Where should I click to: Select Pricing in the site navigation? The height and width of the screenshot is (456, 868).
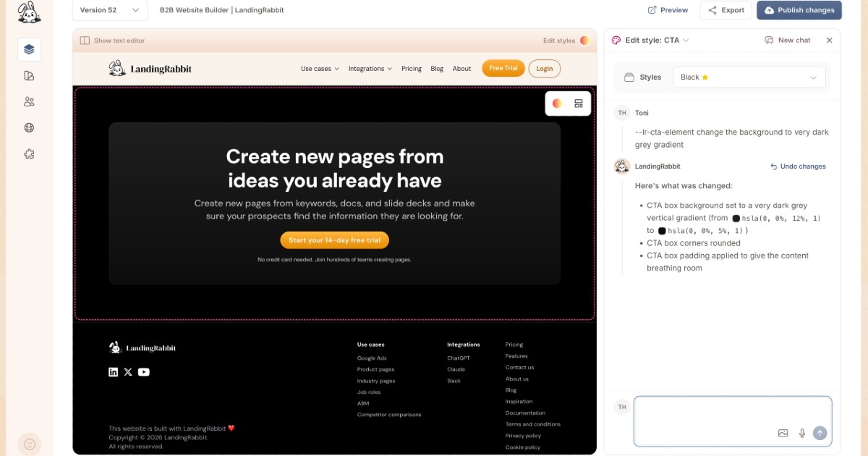point(411,69)
